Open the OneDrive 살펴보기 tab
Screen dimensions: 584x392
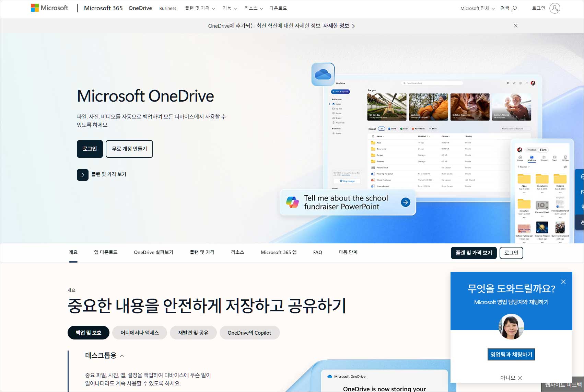(x=153, y=252)
